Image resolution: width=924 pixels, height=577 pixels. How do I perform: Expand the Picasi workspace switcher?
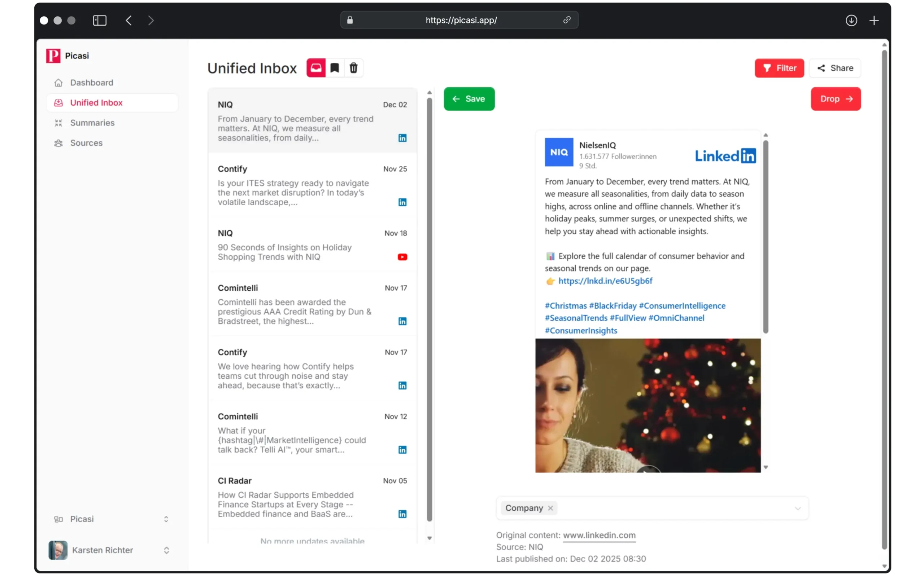(x=166, y=519)
